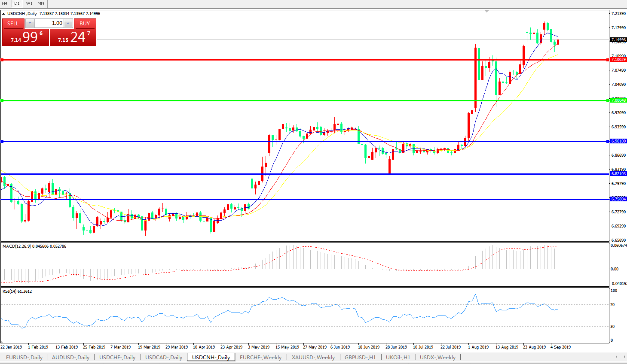Decrease trade volume with down arrow
627x364 pixels.
[x=30, y=23]
